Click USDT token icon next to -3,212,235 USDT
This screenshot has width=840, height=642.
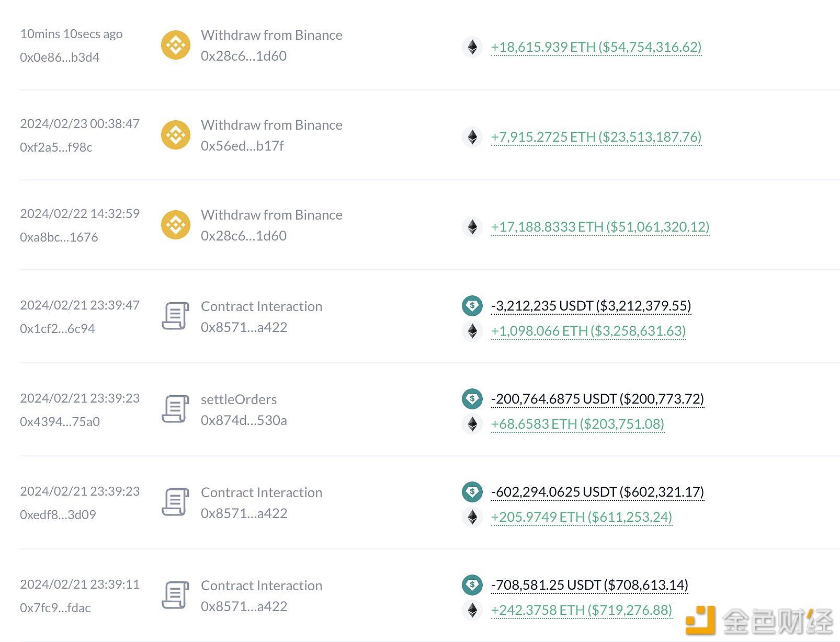(472, 305)
